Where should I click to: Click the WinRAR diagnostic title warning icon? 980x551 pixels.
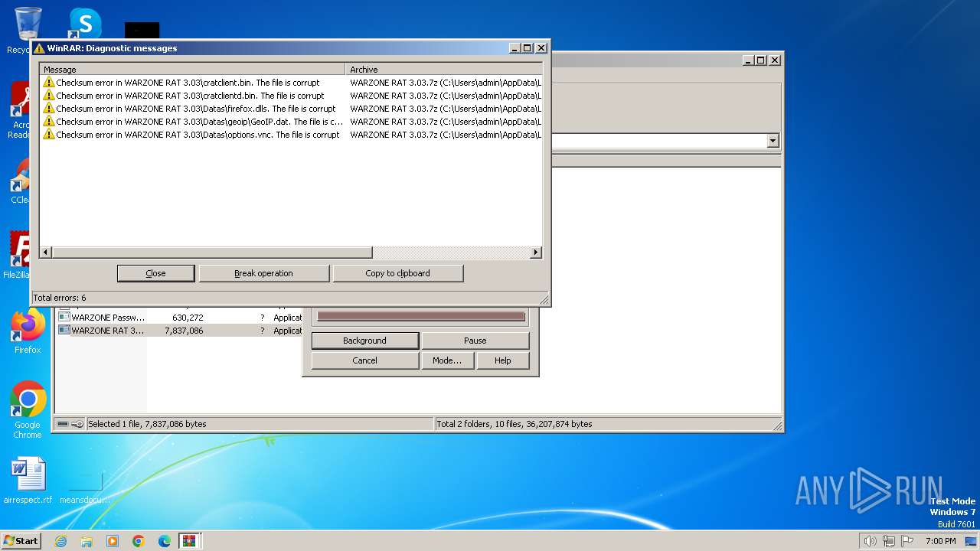click(39, 48)
